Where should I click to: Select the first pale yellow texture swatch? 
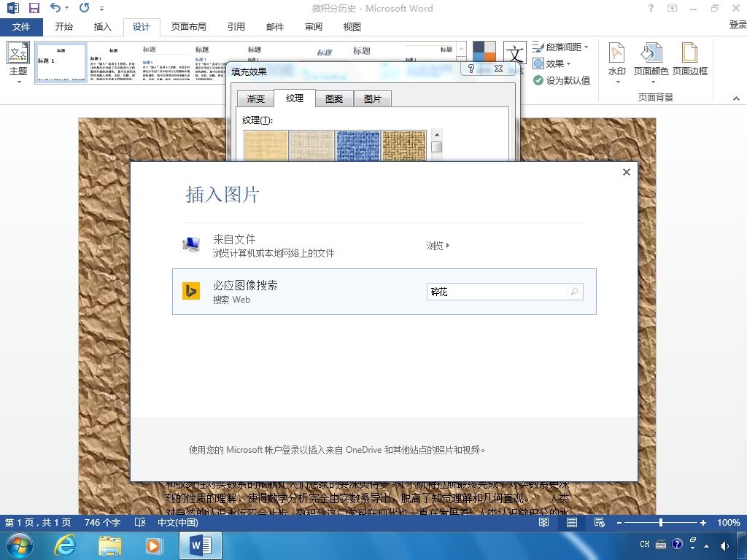pyautogui.click(x=266, y=145)
